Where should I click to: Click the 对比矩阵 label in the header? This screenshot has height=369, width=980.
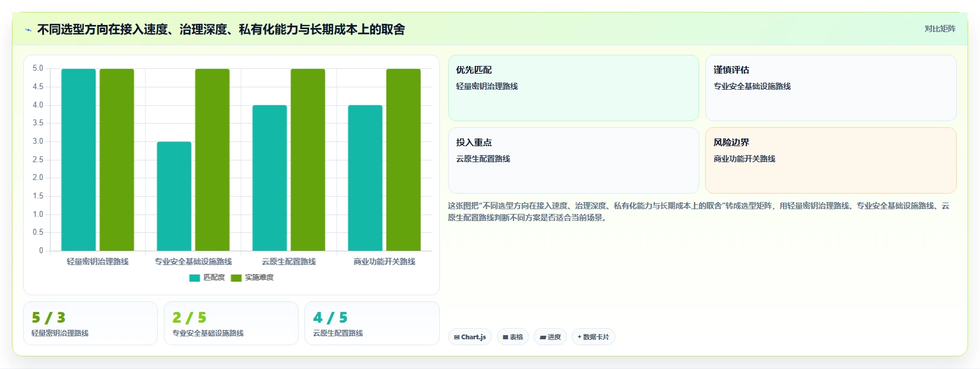940,29
